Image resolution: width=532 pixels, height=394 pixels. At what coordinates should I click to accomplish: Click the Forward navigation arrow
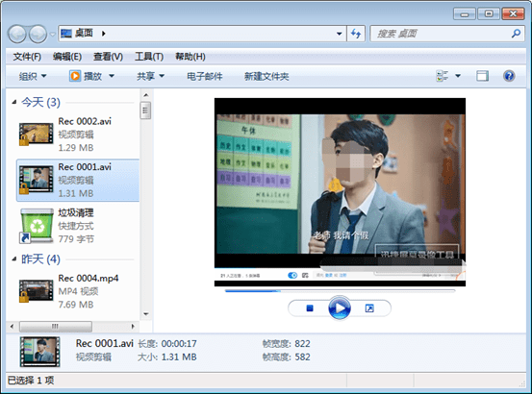38,34
